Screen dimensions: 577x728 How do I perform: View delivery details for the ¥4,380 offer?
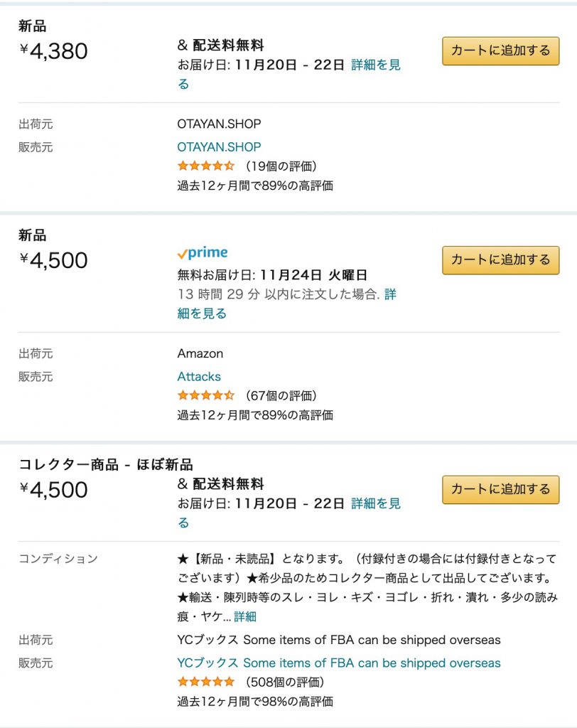[x=375, y=65]
